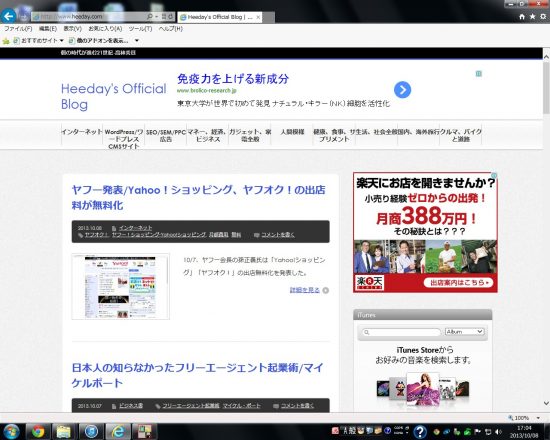The width and height of the screenshot is (550, 440).
Task: Go back using the browser Back arrow
Action: 8,16
